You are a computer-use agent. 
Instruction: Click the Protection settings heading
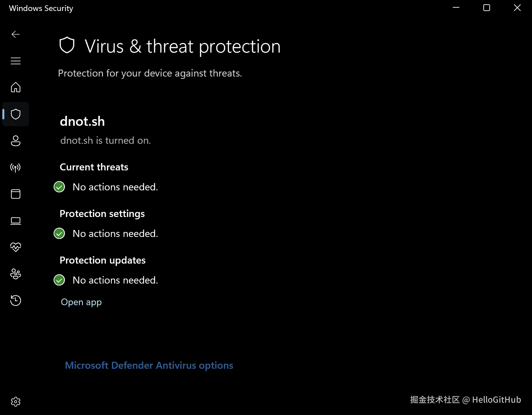tap(102, 214)
